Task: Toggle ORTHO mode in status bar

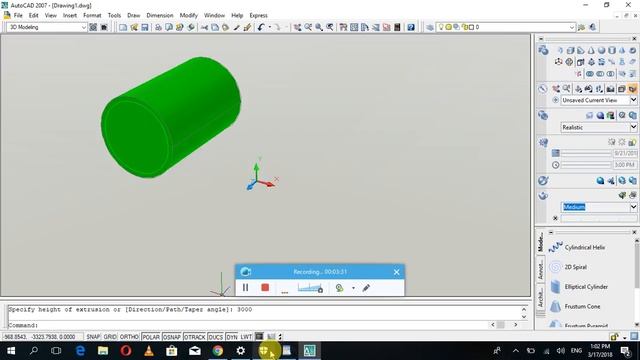Action: point(129,337)
